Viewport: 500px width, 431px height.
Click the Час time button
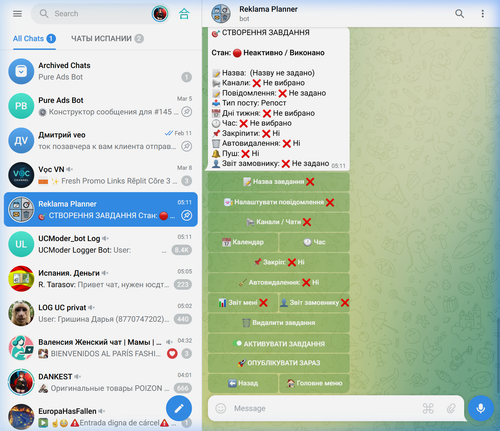pos(314,242)
